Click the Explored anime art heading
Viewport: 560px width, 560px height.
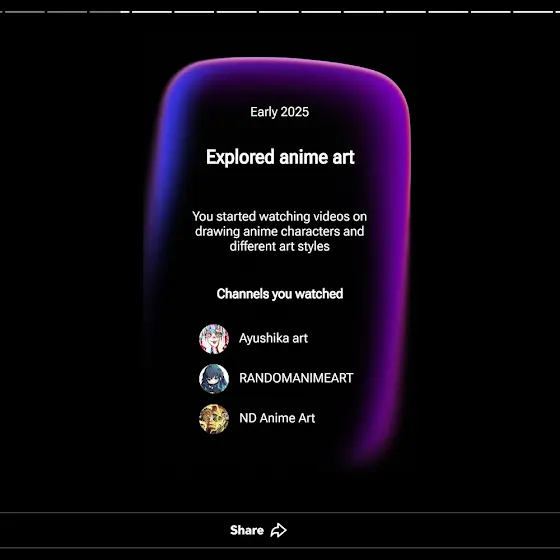(280, 157)
